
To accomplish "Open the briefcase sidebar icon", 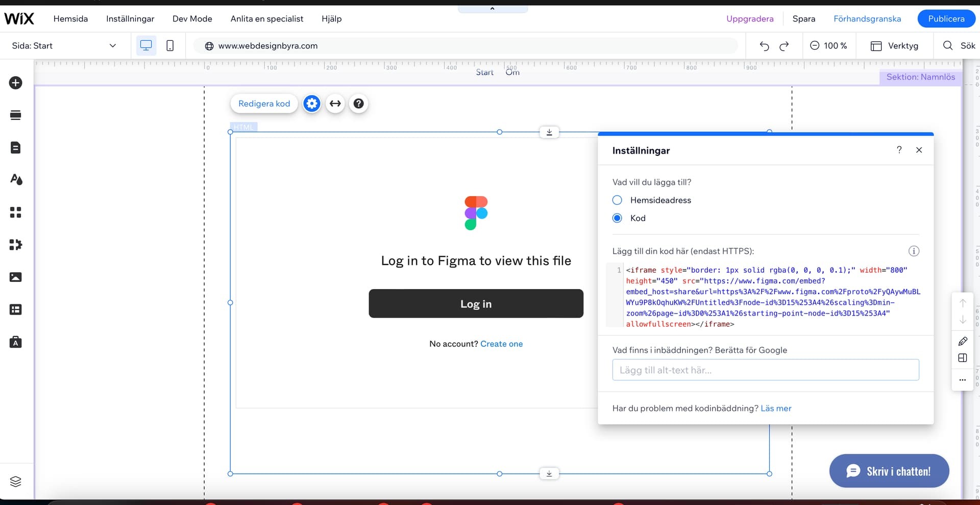I will tap(16, 342).
